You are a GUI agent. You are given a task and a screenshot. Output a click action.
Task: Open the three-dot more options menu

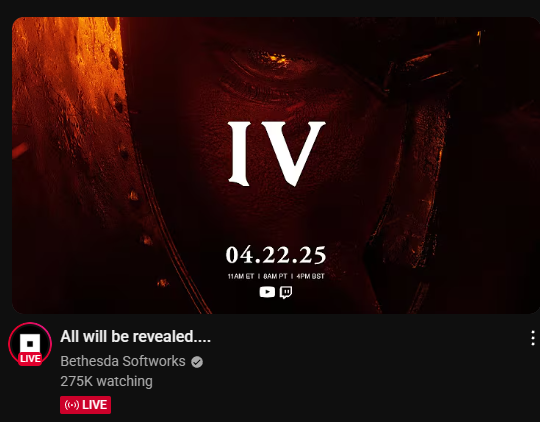(x=533, y=338)
